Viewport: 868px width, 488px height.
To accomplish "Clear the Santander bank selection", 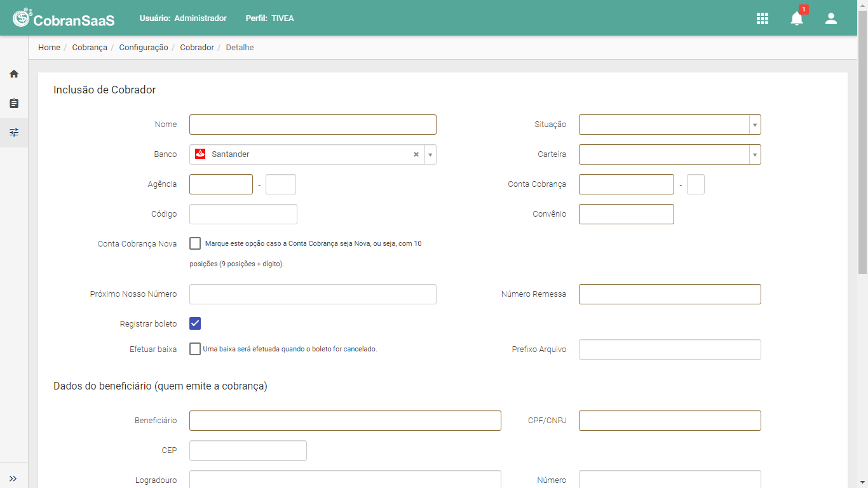I will click(416, 154).
